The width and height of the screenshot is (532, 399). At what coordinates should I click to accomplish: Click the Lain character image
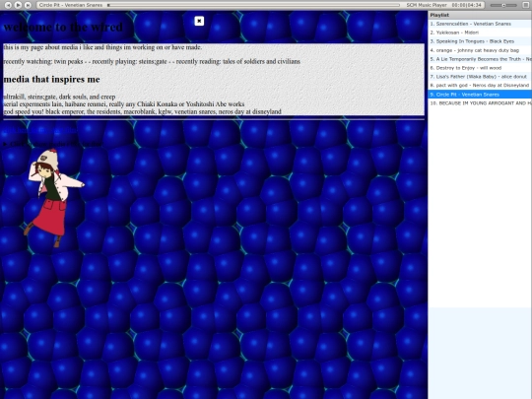(54, 198)
